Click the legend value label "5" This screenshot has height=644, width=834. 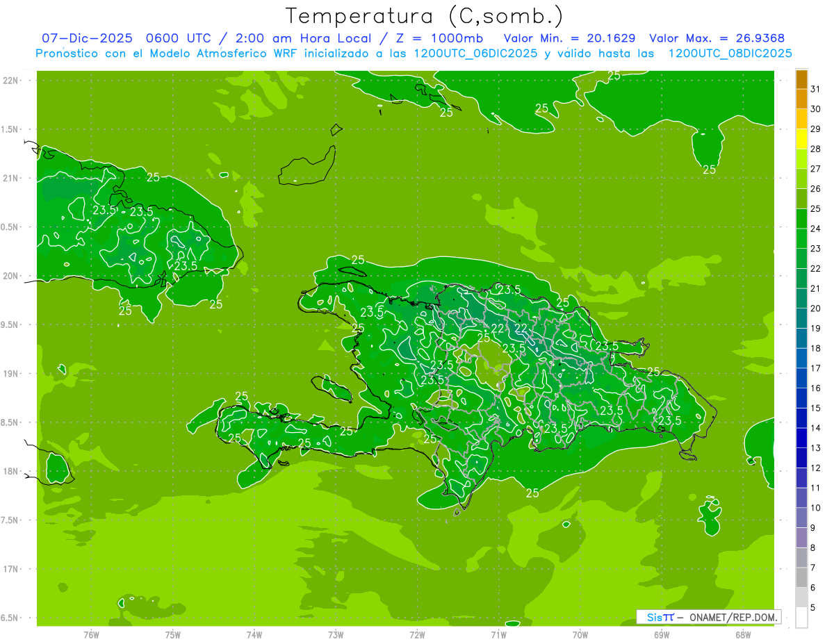(813, 608)
